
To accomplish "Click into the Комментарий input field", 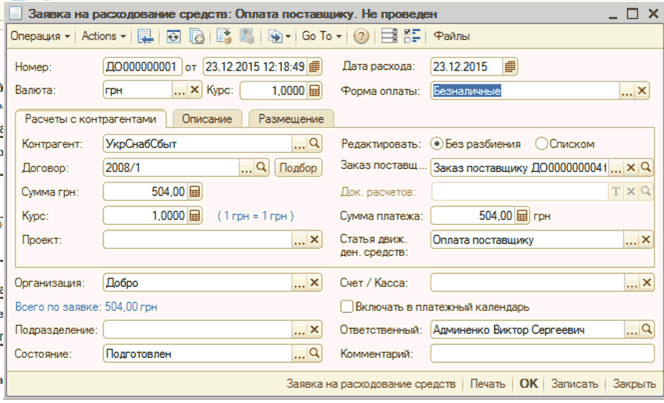I will [x=542, y=353].
